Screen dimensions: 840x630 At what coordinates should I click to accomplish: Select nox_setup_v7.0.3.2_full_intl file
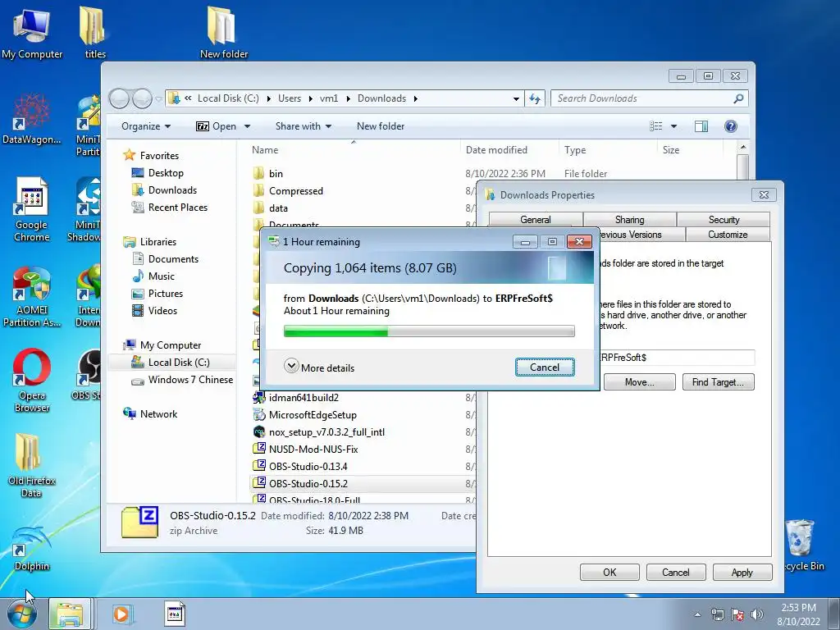click(x=326, y=432)
